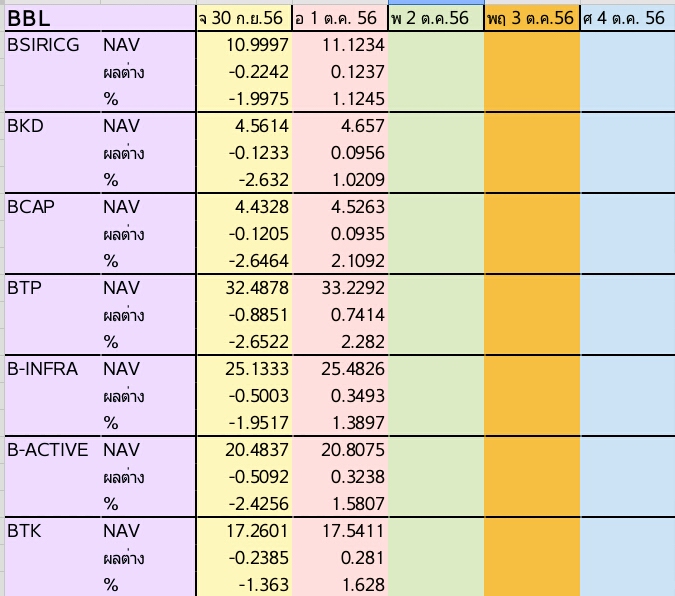Click the orange 3 ต.ค.56 header cell
The image size is (675, 596).
532,18
